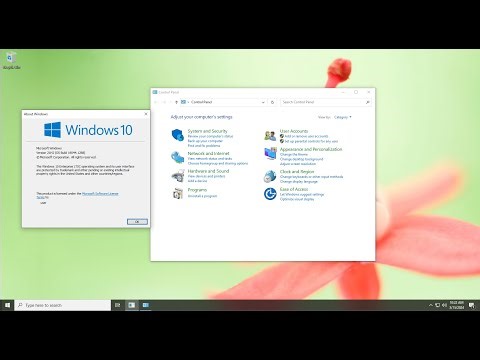Open Network and Internet heading link
The width and height of the screenshot is (480, 360).
tap(208, 153)
